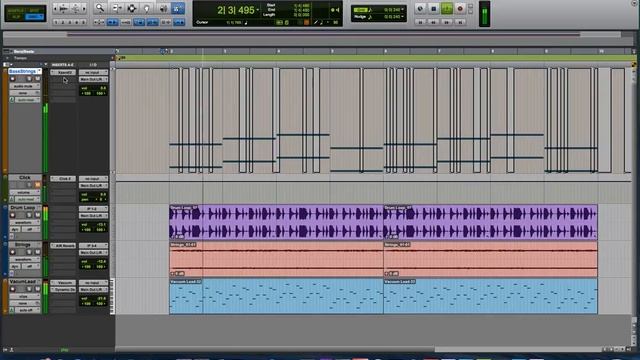Viewport: 640px width, 360px height.
Task: Open VacuumLead automation mode selector
Action: (27, 310)
